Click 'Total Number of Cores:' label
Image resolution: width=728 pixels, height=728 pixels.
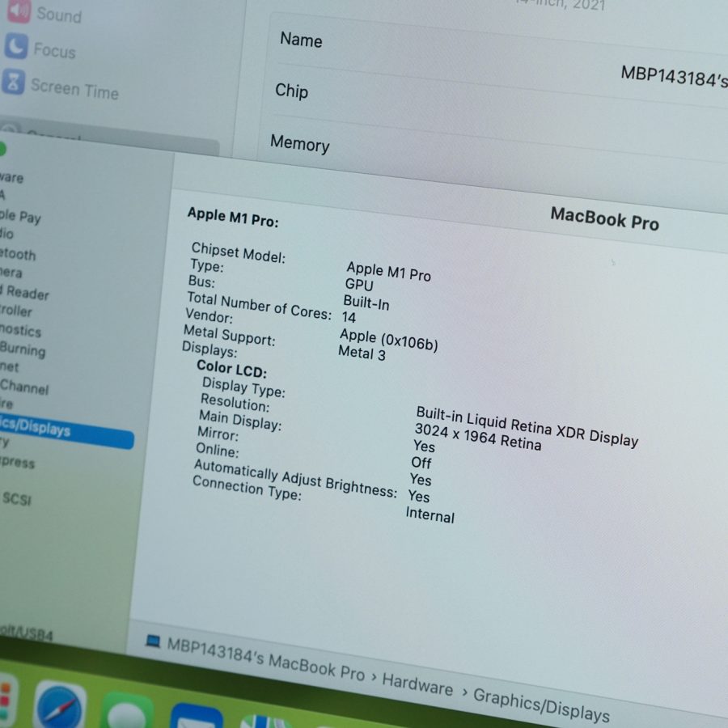[x=259, y=306]
